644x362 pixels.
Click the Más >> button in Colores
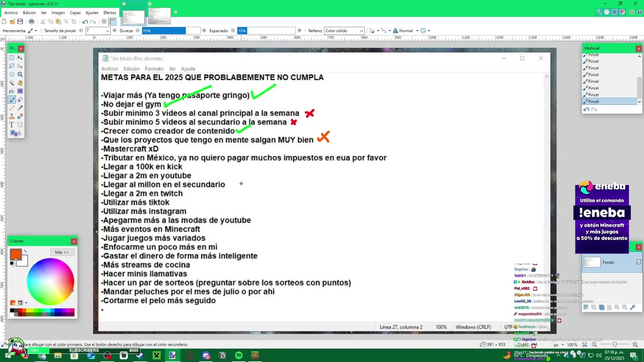[x=62, y=252]
